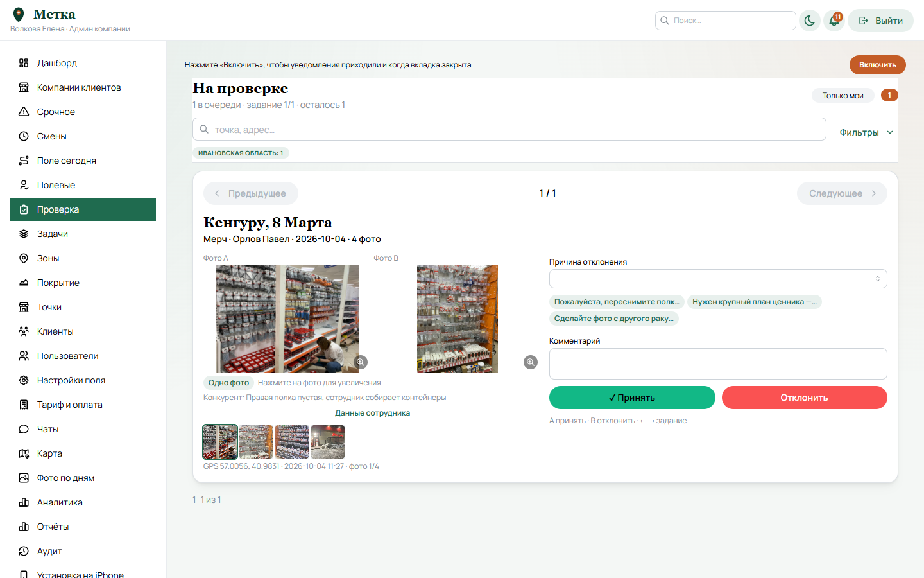The height and width of the screenshot is (578, 924).
Task: Go to Зоны
Action: pos(83,258)
